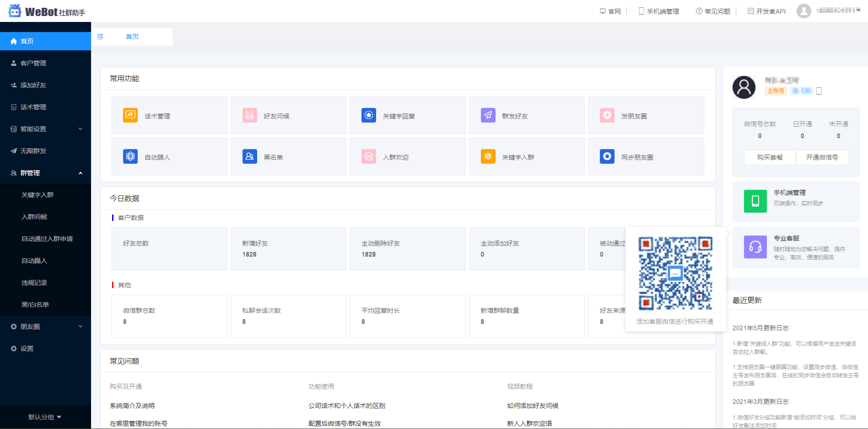This screenshot has width=868, height=429.
Task: Open the 关键字回复 star icon
Action: [x=369, y=115]
